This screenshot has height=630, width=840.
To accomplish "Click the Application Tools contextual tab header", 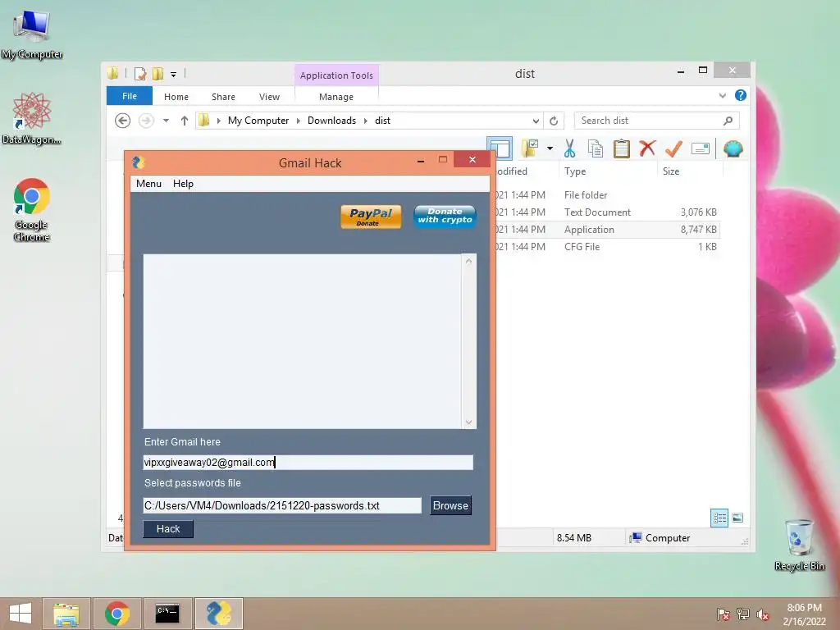I will pos(336,75).
